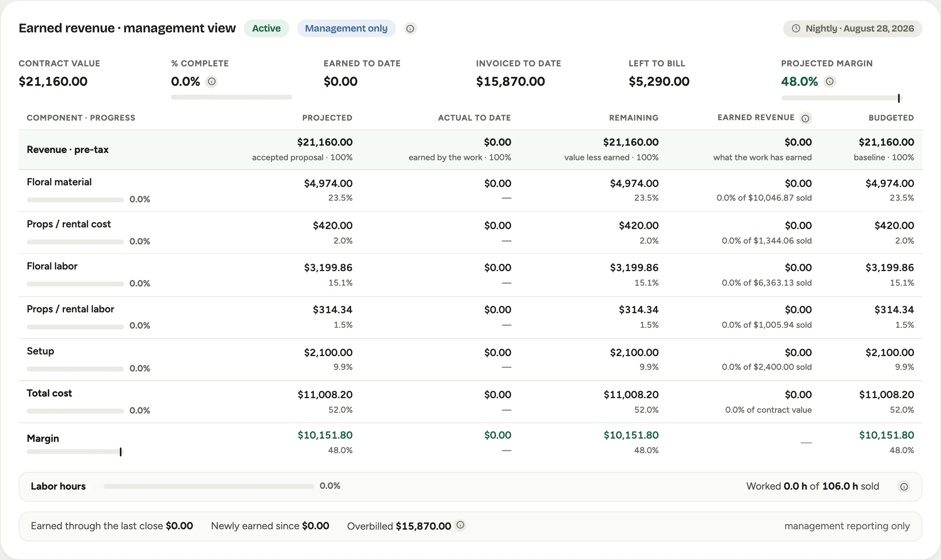The image size is (941, 560).
Task: Click 'Earned through the last close $0.00' text
Action: 112,526
